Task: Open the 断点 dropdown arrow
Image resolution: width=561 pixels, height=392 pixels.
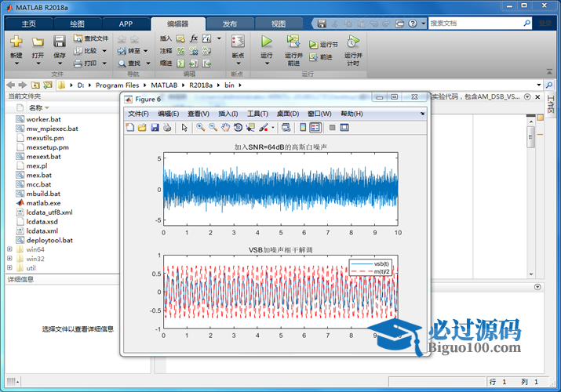Action: (239, 64)
